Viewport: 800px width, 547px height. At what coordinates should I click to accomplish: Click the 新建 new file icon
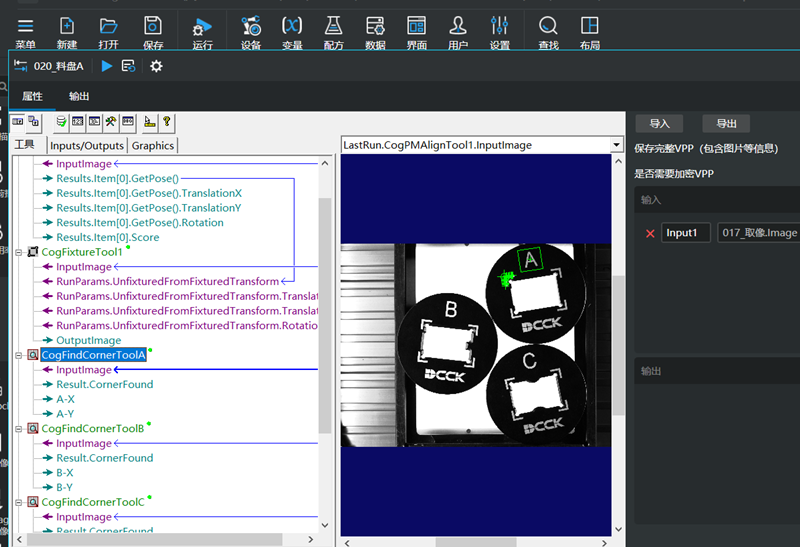pos(67,32)
